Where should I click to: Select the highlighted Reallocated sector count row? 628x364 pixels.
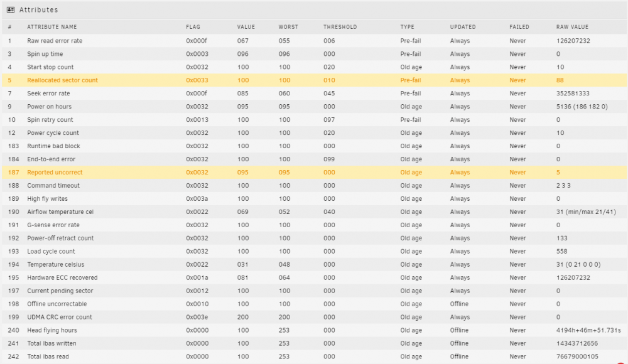pos(314,80)
